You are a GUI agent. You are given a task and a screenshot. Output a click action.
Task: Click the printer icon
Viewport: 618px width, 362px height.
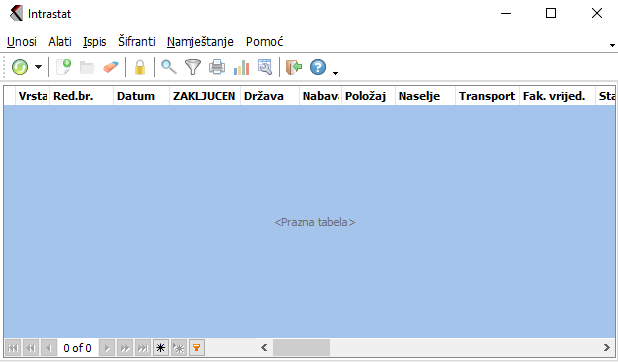click(x=217, y=67)
